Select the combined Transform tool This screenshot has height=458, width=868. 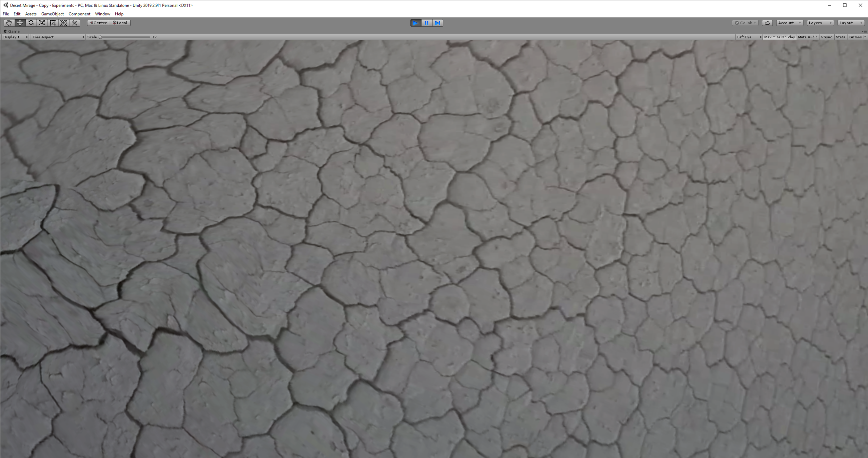pyautogui.click(x=64, y=23)
